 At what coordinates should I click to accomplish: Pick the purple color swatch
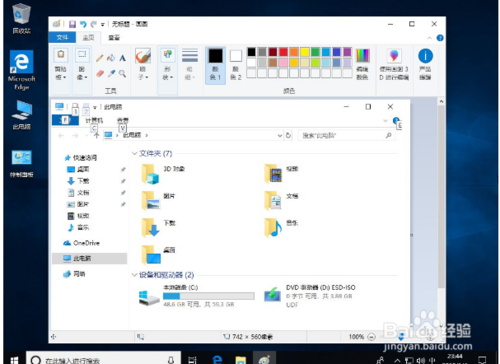click(347, 52)
